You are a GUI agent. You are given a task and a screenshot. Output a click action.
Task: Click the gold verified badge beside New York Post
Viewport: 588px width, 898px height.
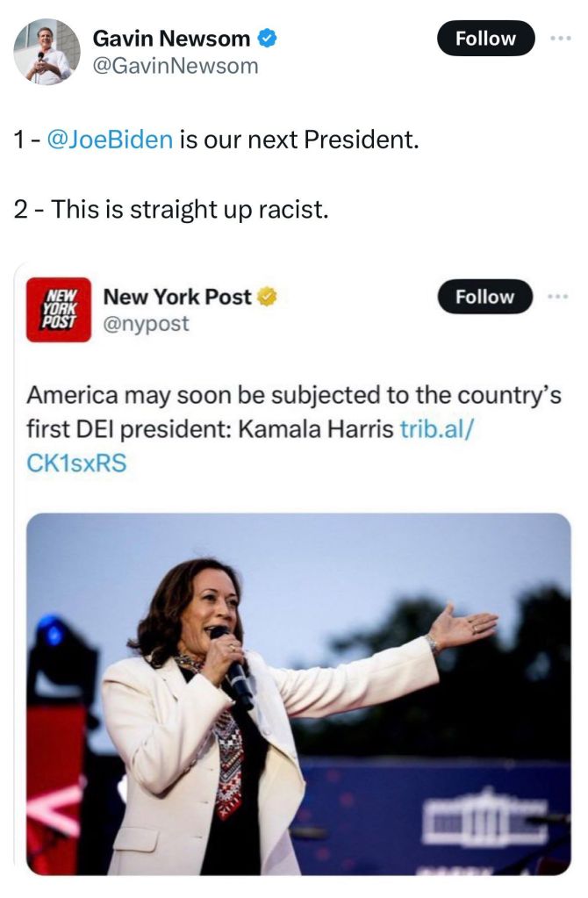click(268, 298)
